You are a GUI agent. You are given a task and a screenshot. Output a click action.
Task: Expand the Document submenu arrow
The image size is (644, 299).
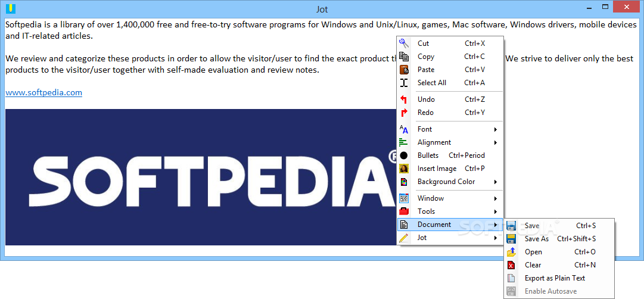click(496, 225)
